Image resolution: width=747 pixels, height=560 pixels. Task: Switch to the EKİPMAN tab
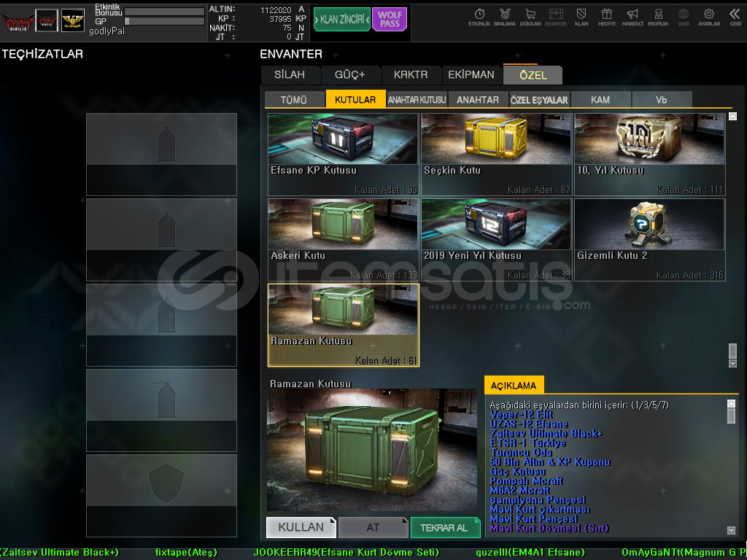pos(471,75)
